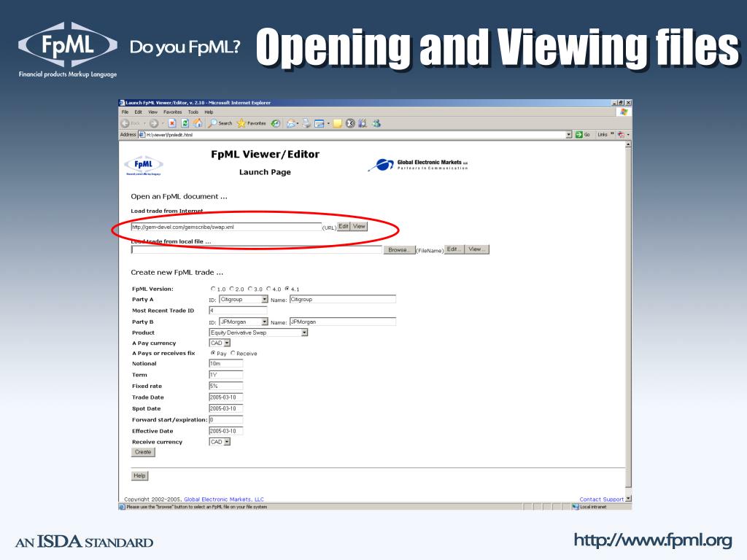Open the Edit menu
The image size is (747, 560).
tap(138, 112)
